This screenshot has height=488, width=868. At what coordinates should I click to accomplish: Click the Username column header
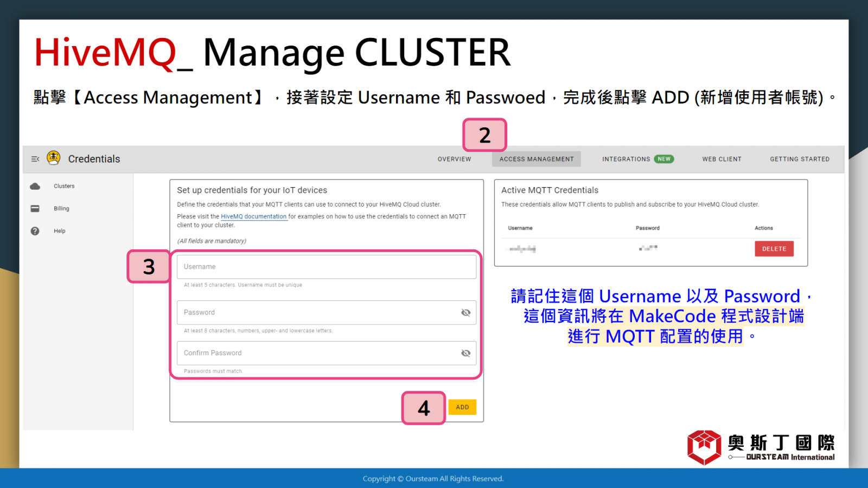point(520,228)
